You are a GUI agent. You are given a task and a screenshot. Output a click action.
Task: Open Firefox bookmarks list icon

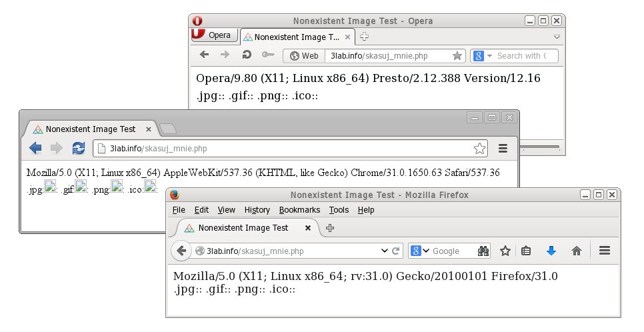pyautogui.click(x=526, y=251)
